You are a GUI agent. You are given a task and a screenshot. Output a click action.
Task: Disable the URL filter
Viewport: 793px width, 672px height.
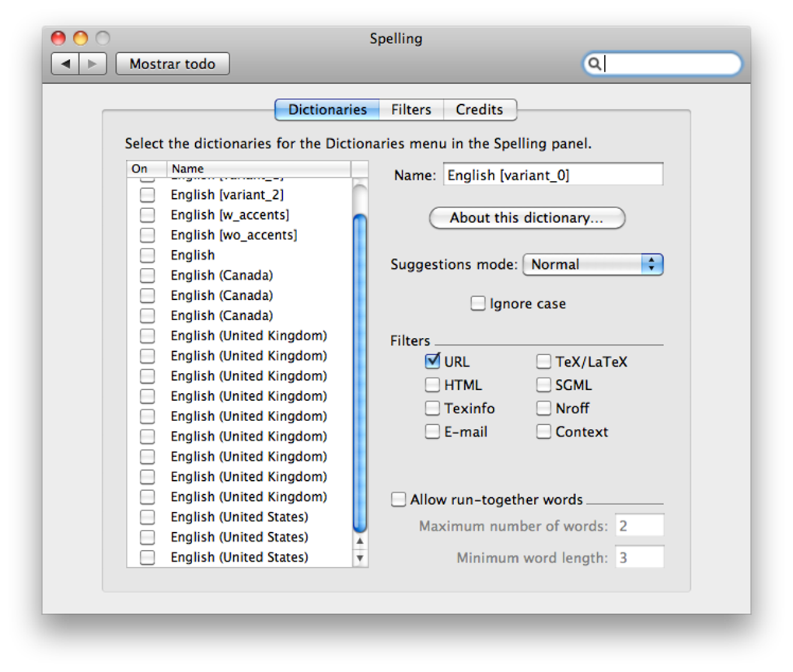pyautogui.click(x=432, y=360)
